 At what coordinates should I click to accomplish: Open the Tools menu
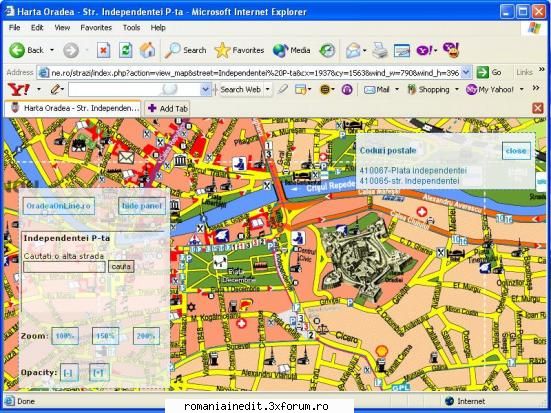(x=131, y=28)
